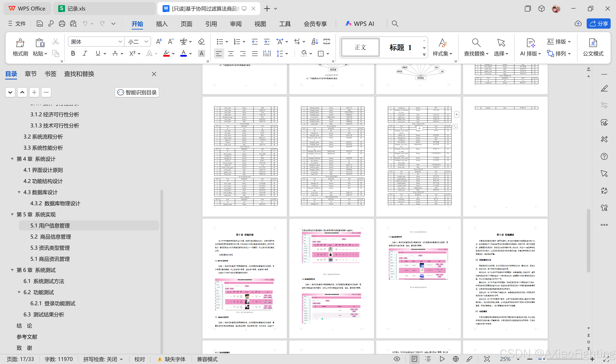Click the help question-mark icon in sidebar

tap(604, 156)
